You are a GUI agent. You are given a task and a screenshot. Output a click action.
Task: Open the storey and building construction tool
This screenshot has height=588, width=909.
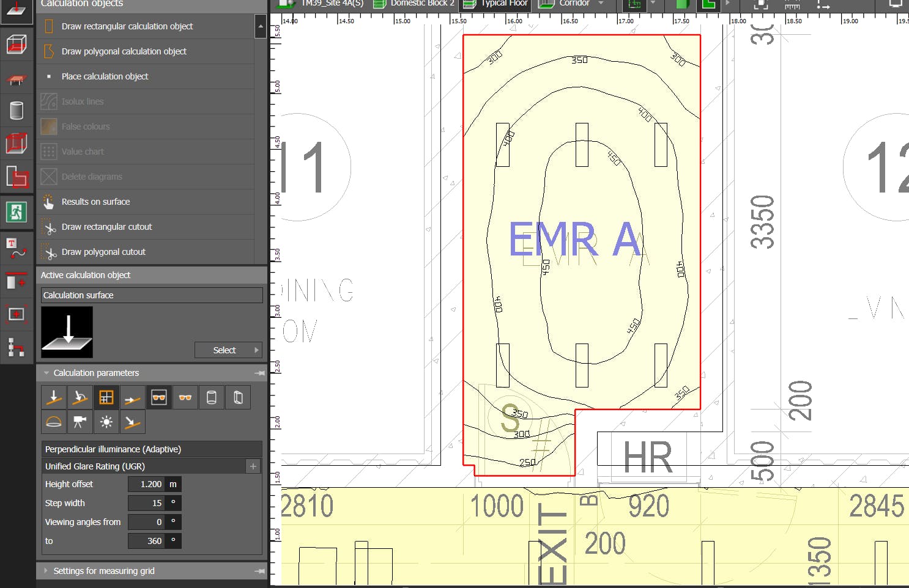coord(17,45)
